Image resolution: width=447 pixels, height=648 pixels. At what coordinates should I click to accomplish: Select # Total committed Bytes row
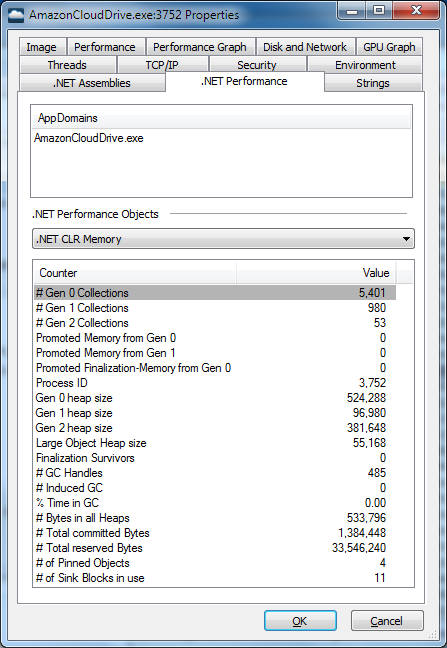click(x=215, y=533)
